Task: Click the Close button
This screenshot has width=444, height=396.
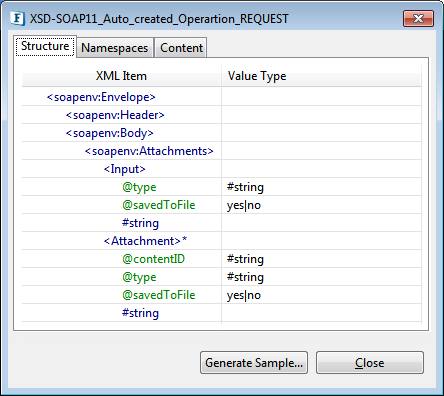Action: click(x=370, y=362)
